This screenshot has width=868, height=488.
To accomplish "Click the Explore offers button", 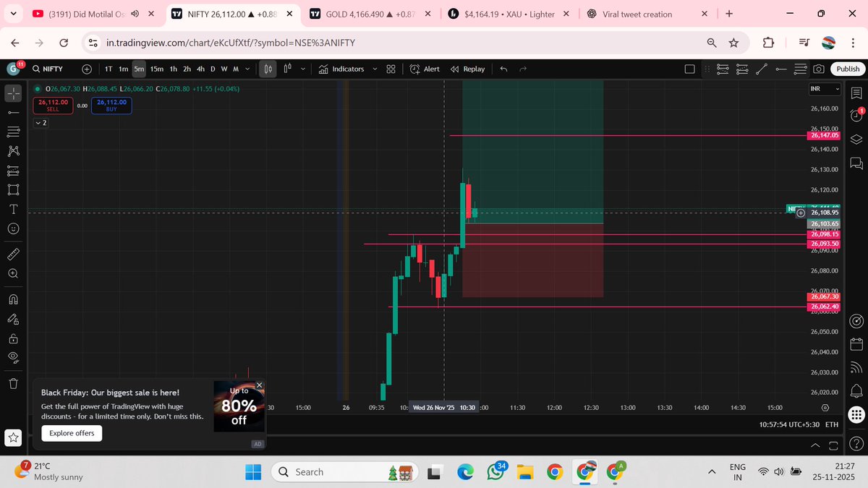I will point(71,433).
